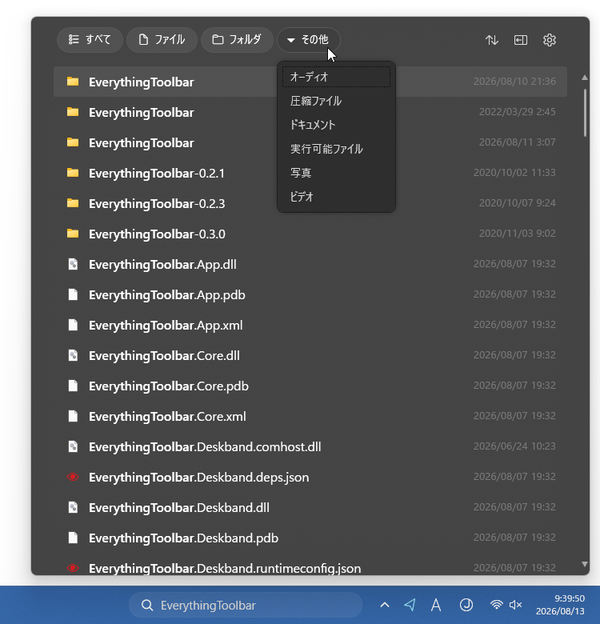
Task: Click the EverythingToolbar.App.pdb file icon
Action: [73, 294]
